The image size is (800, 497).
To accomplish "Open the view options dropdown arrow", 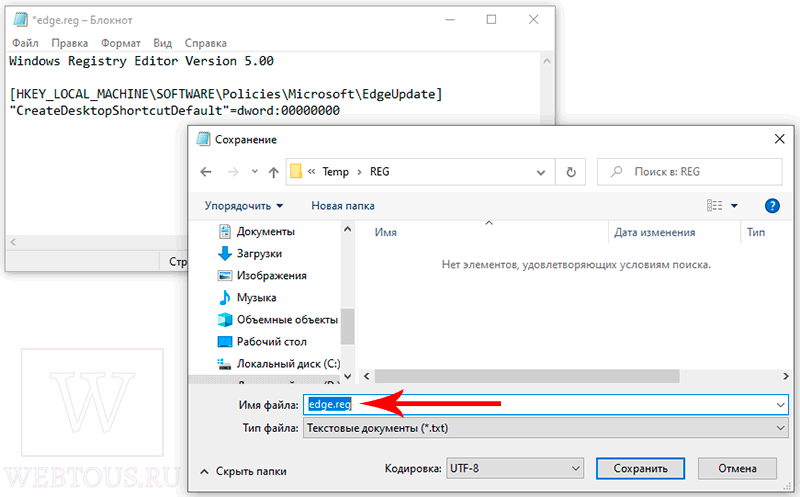I will pyautogui.click(x=734, y=206).
